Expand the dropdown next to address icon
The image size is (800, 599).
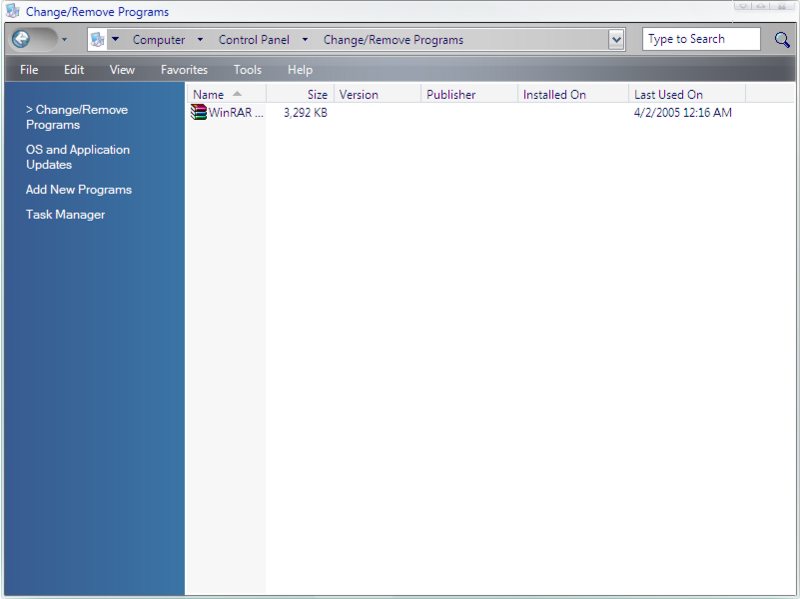coord(116,39)
